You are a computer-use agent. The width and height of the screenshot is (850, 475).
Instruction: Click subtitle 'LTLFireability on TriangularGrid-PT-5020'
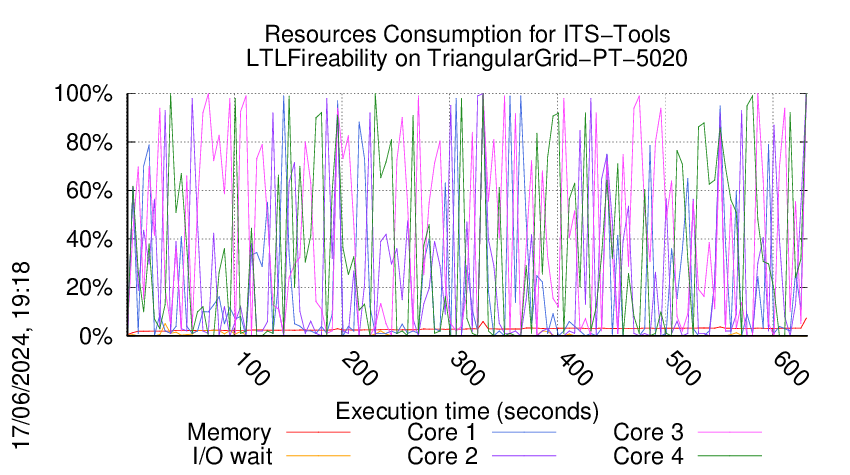point(467,59)
